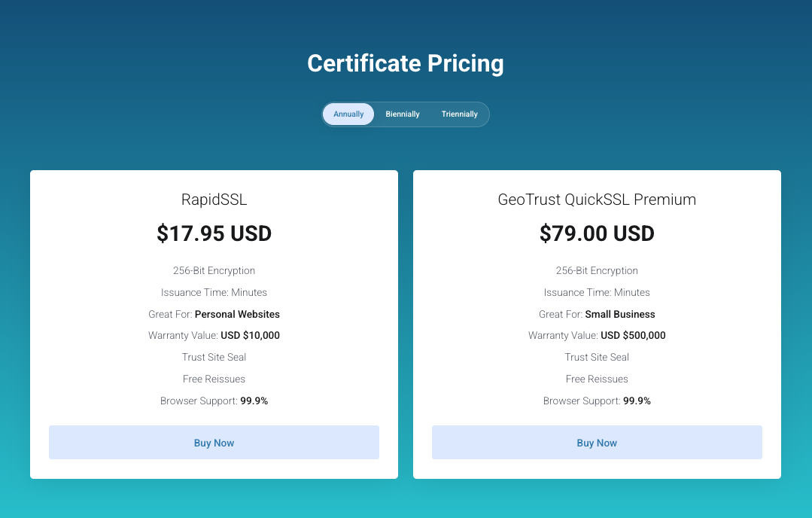
Task: Click the GeoTrust QuickSSL Premium title
Action: click(597, 200)
